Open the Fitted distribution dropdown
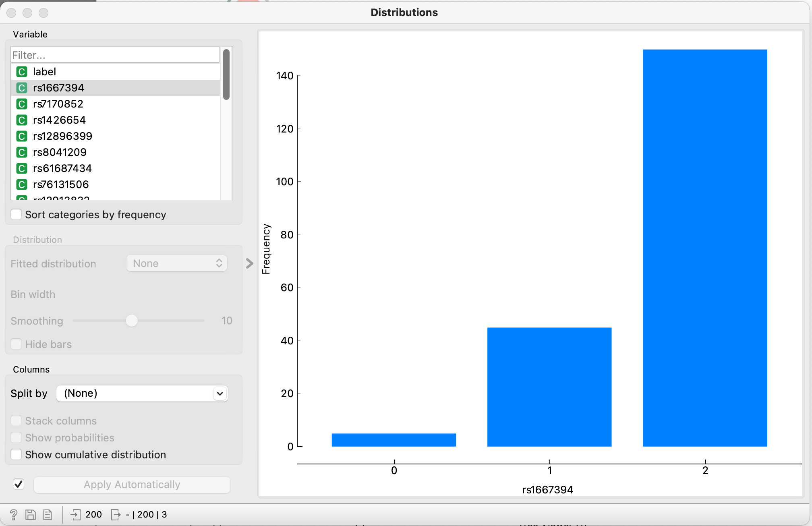The image size is (812, 526). point(177,263)
